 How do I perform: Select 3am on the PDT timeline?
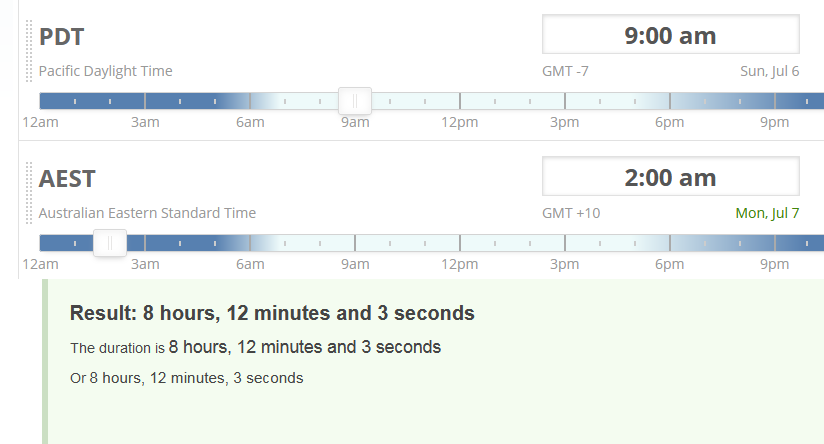[x=145, y=101]
